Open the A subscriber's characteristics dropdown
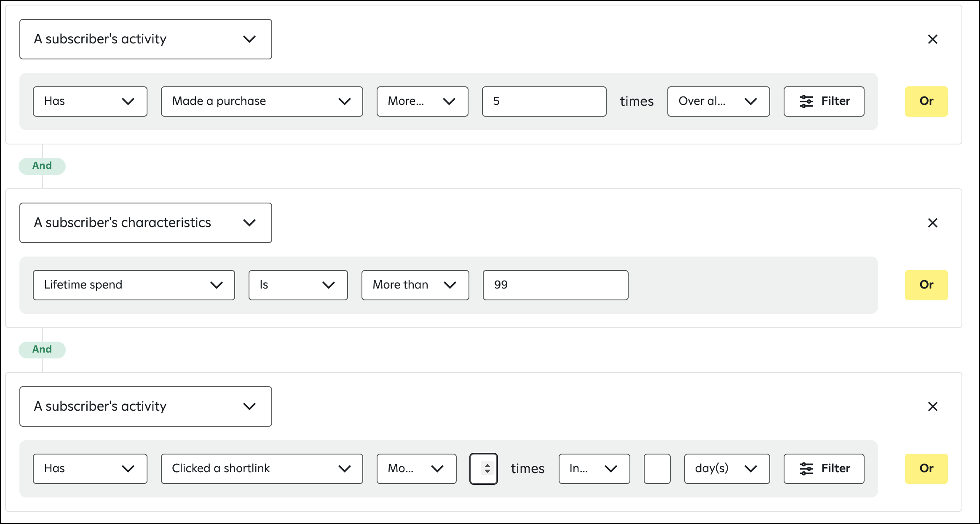 pos(146,223)
